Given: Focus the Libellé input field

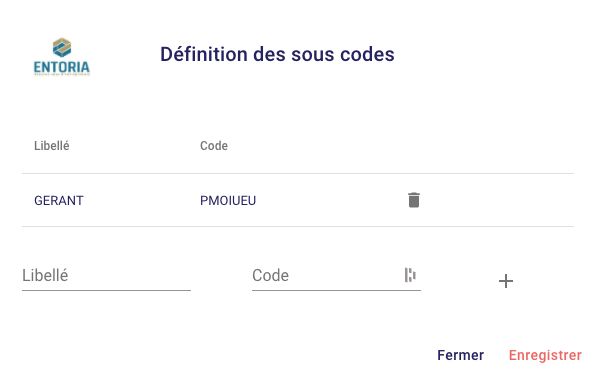Looking at the screenshot, I should 106,275.
